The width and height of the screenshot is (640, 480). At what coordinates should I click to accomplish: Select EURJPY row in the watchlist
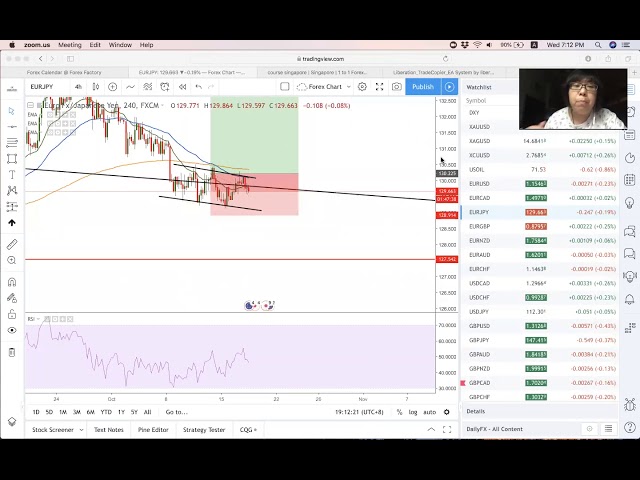pyautogui.click(x=490, y=212)
